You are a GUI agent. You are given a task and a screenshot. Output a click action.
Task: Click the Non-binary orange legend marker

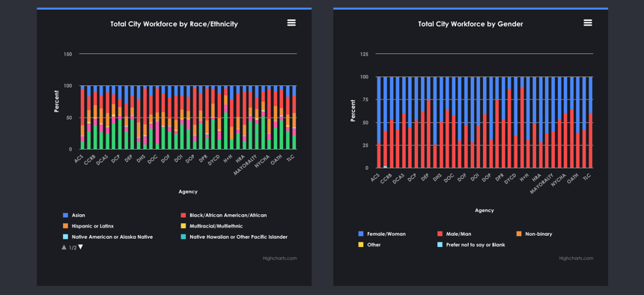click(519, 234)
